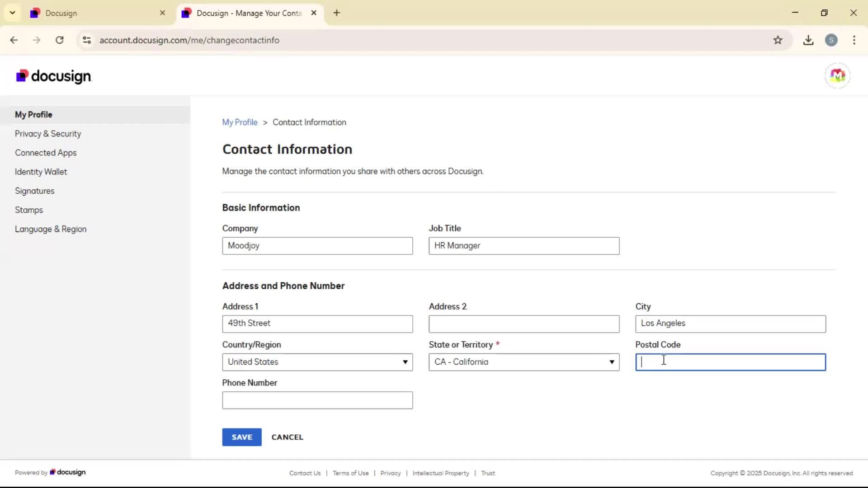Screen dimensions: 868x488
Task: Go back using browser back arrow
Action: point(14,40)
